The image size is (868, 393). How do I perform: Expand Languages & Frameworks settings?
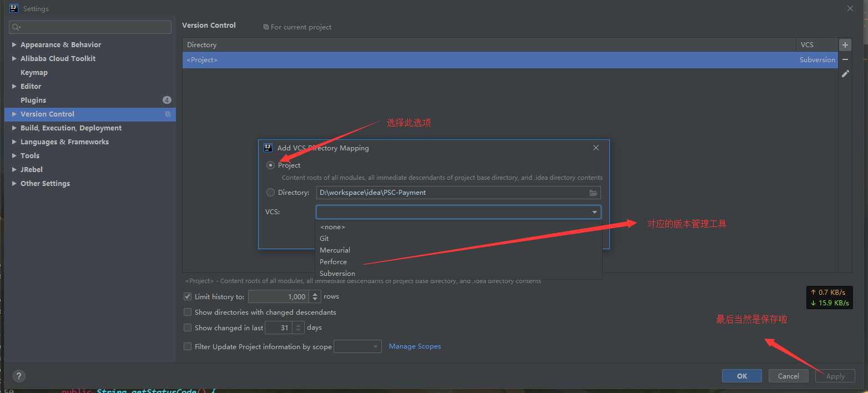(x=14, y=142)
